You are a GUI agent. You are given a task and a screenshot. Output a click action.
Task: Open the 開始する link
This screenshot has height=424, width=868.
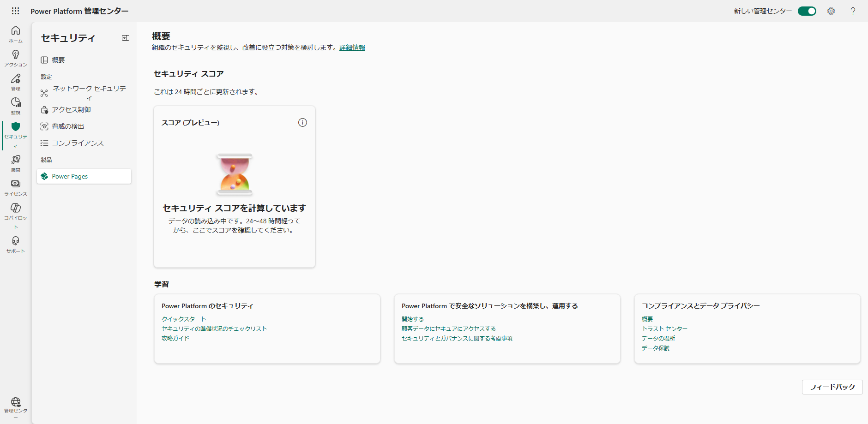(x=413, y=319)
